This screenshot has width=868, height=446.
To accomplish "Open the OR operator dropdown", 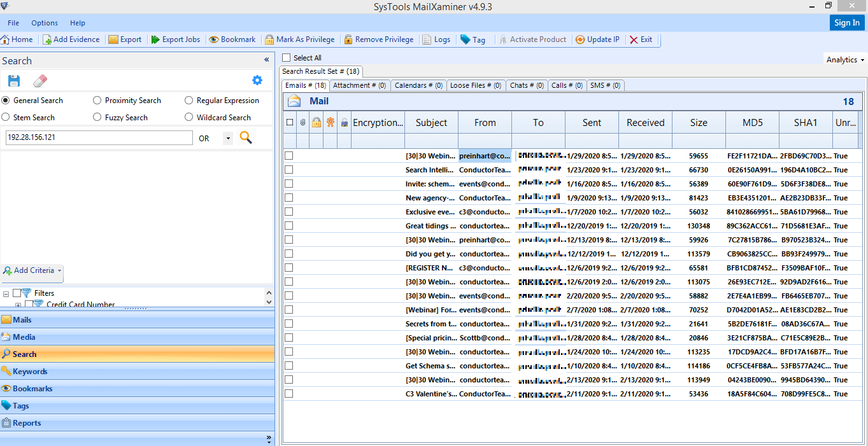I will 228,138.
